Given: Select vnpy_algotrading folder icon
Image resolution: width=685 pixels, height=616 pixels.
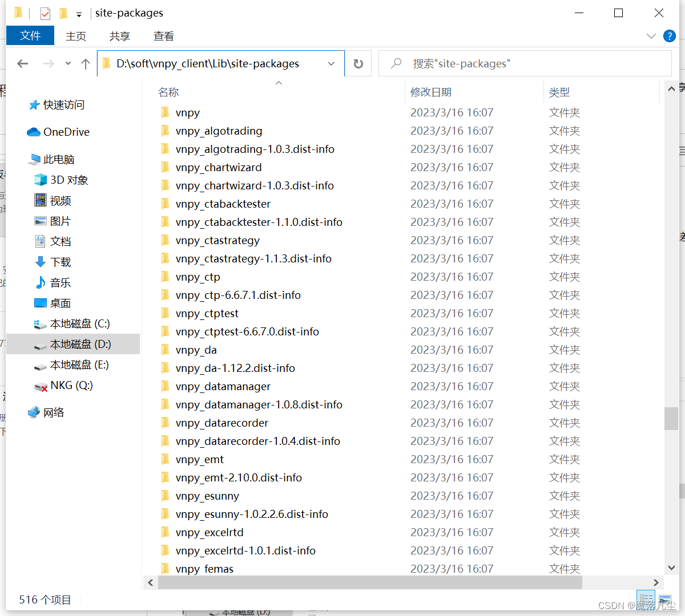Looking at the screenshot, I should tap(165, 131).
